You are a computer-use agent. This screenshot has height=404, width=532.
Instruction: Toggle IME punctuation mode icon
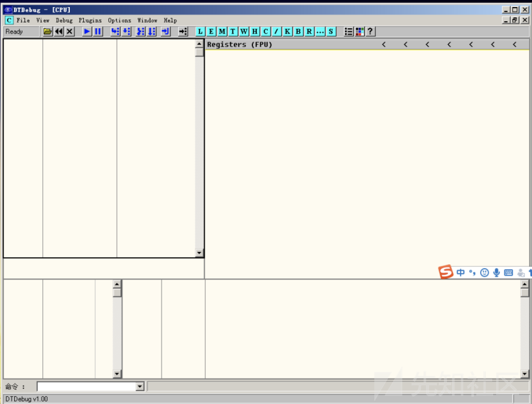point(472,273)
